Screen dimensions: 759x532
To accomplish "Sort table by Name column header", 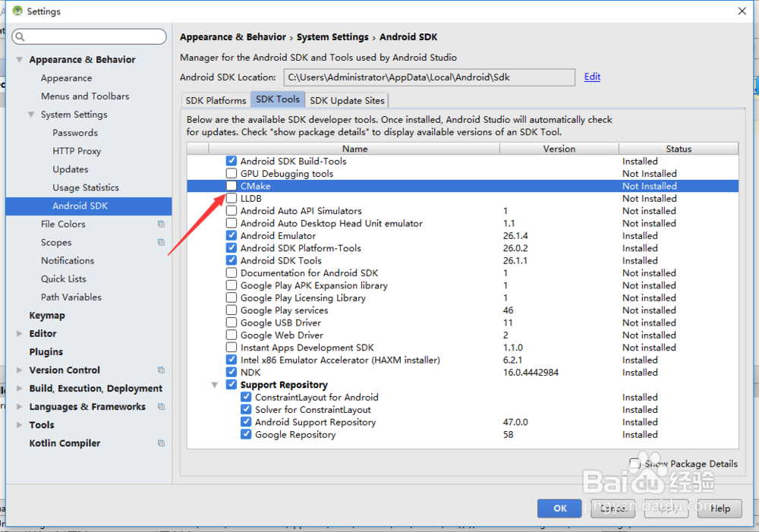I will [x=354, y=149].
